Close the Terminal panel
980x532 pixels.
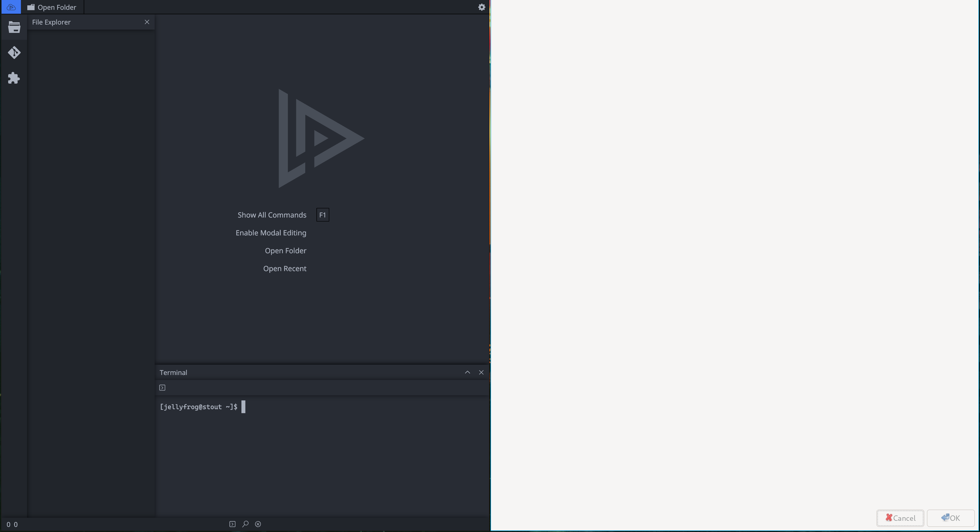(x=481, y=372)
